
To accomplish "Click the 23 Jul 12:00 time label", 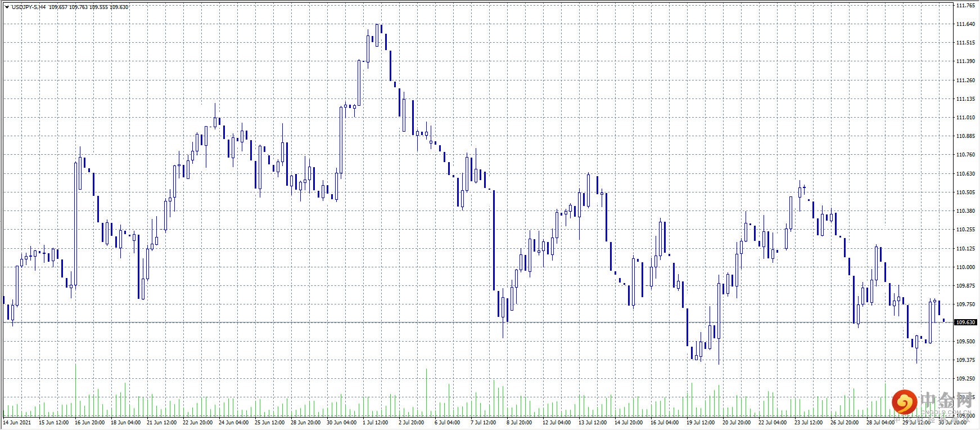I will click(809, 423).
